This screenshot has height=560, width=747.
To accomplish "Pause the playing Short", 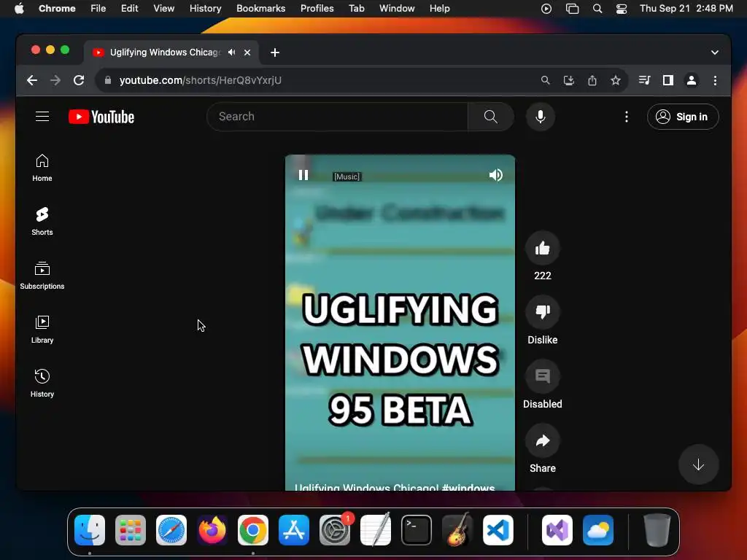I will [303, 175].
